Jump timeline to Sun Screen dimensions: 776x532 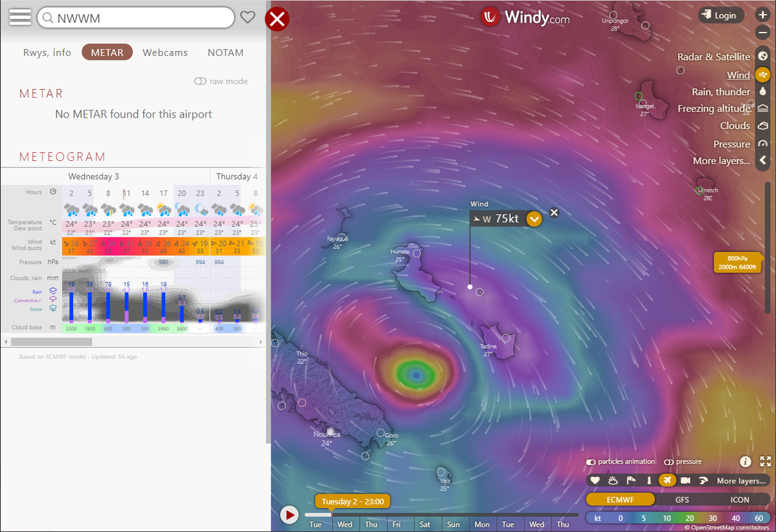tap(453, 525)
